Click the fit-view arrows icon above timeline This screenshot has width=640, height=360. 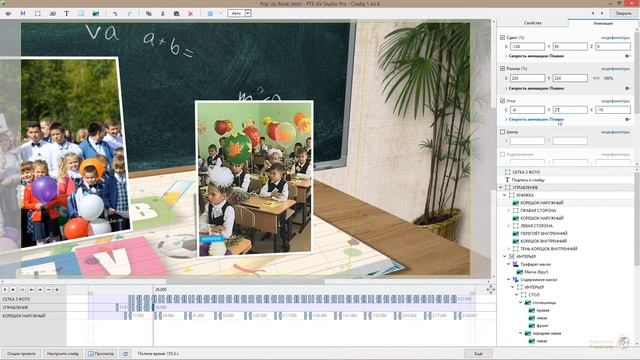tap(491, 289)
